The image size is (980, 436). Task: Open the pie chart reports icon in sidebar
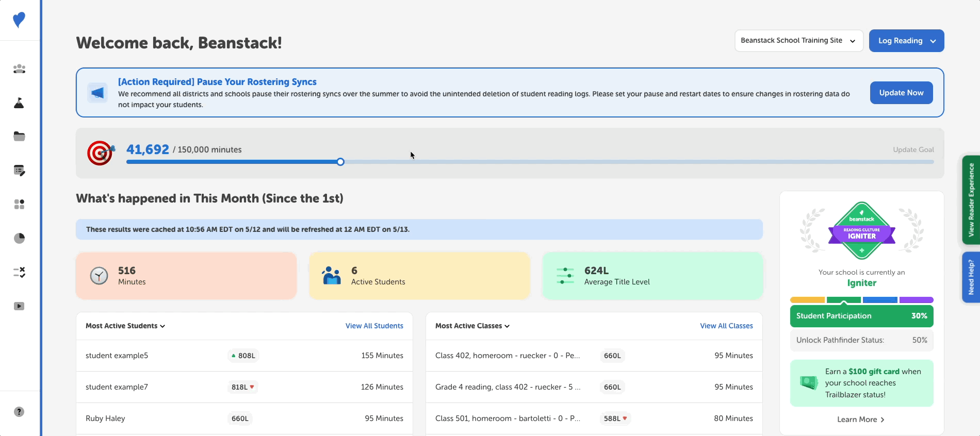(19, 238)
